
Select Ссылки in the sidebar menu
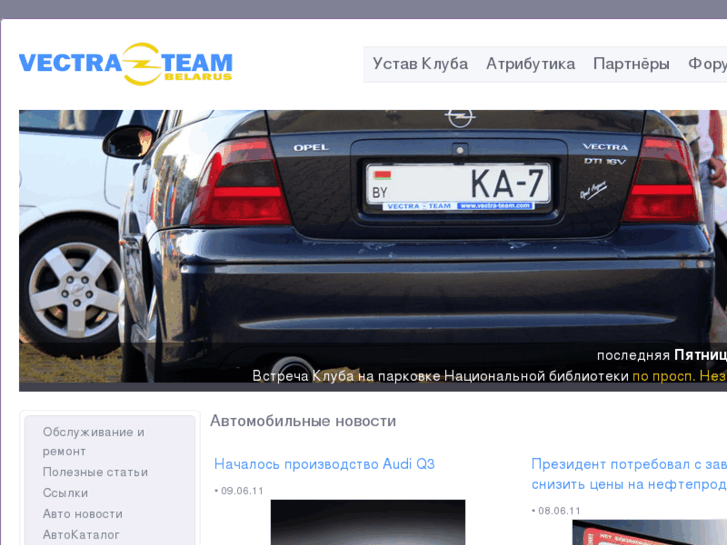(65, 493)
